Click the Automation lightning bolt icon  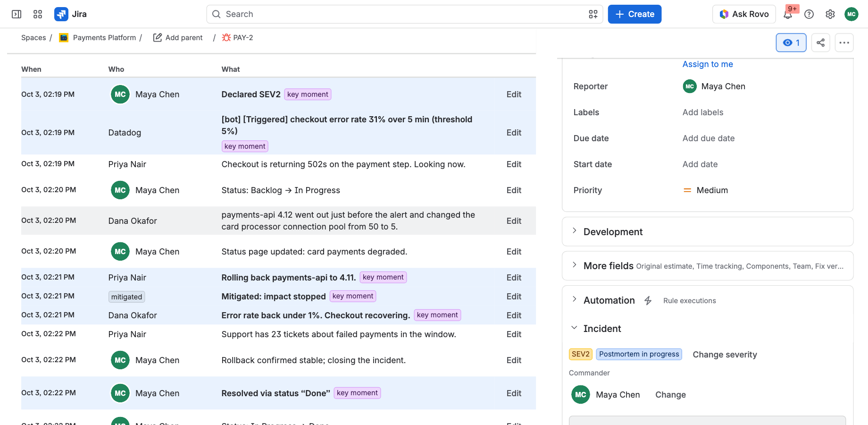(x=648, y=300)
